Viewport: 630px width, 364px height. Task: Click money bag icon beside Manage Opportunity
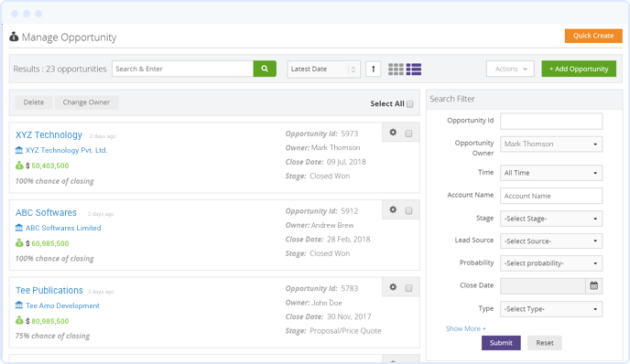pos(14,37)
